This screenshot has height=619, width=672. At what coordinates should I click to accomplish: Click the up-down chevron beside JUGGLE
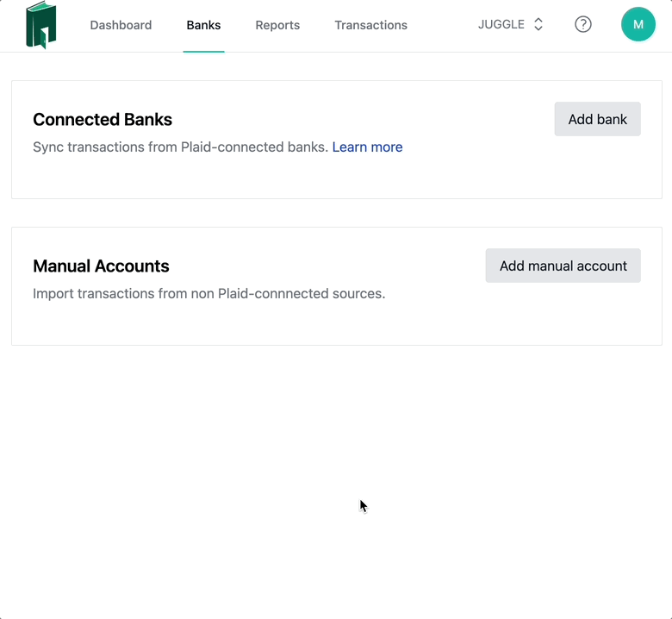(538, 24)
